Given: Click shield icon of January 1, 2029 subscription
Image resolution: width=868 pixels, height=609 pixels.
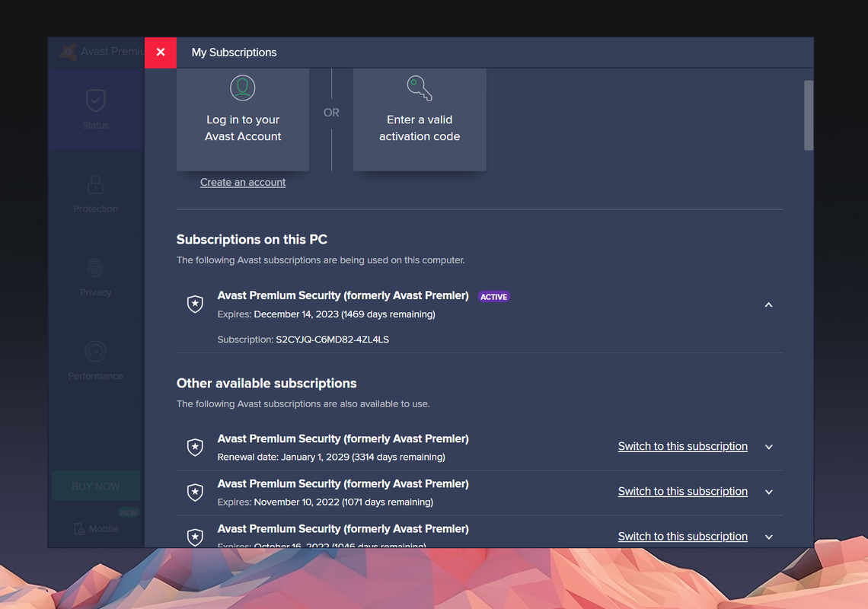Looking at the screenshot, I should click(195, 447).
